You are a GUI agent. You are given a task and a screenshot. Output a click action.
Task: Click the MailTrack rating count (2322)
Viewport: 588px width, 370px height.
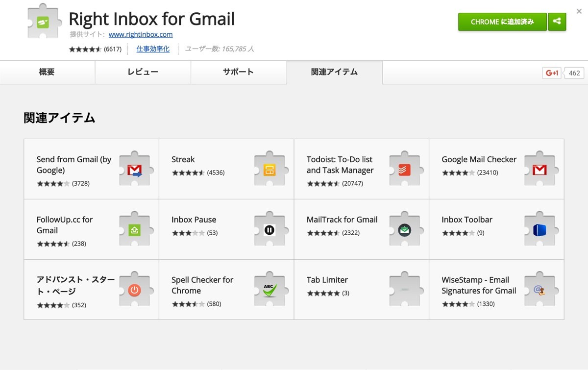[351, 233]
